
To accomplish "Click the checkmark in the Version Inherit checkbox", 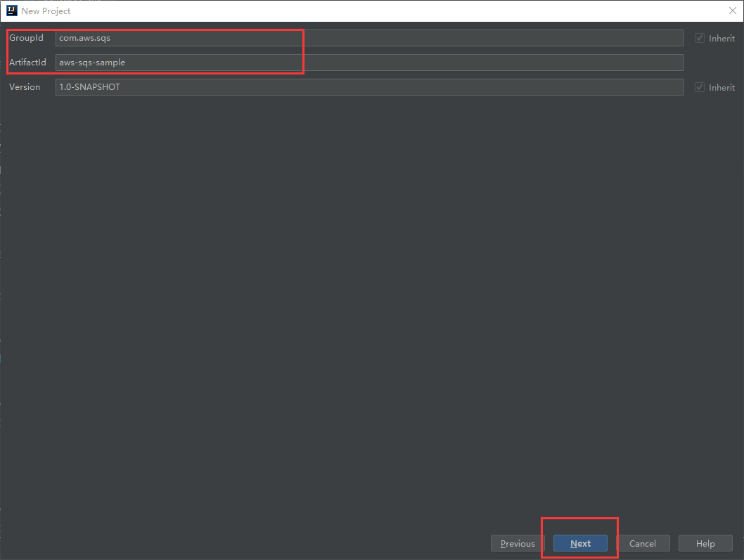I will point(700,86).
